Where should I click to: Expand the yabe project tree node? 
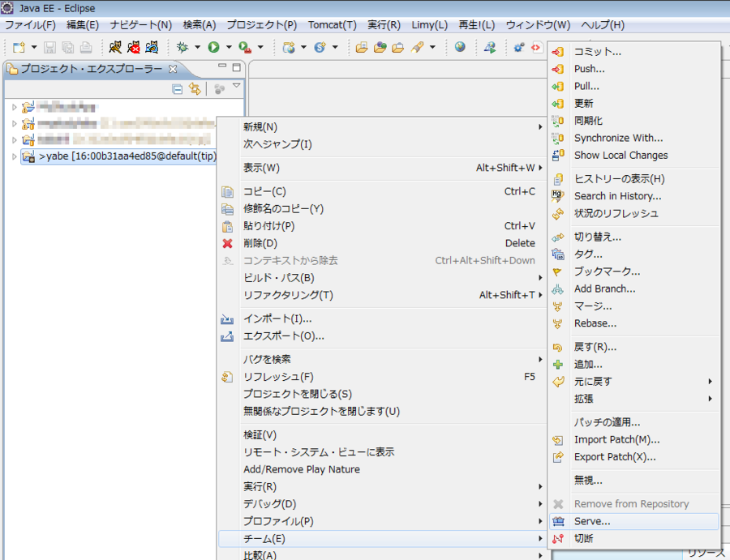pyautogui.click(x=14, y=156)
